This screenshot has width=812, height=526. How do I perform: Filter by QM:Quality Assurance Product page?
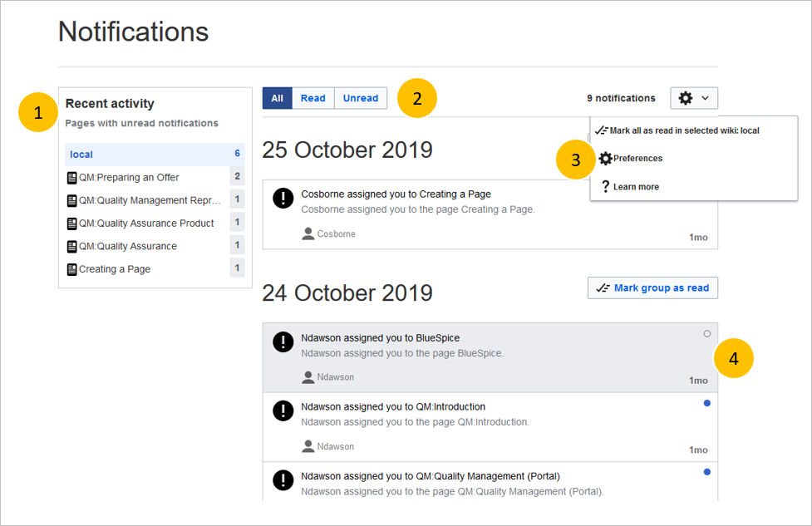pos(155,224)
